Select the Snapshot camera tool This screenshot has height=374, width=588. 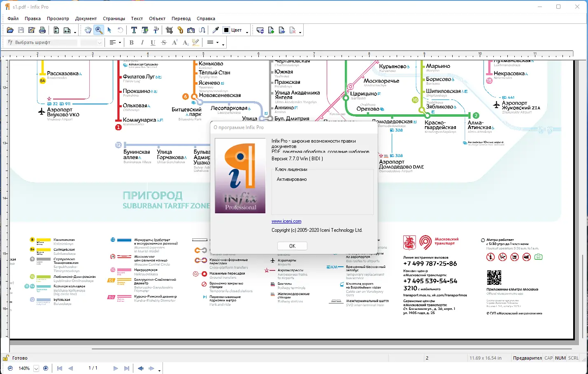[x=191, y=30]
